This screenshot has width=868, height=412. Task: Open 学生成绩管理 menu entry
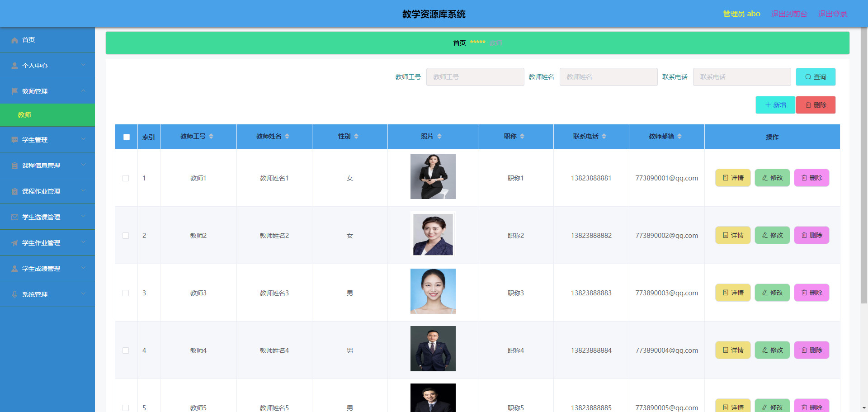click(x=47, y=269)
